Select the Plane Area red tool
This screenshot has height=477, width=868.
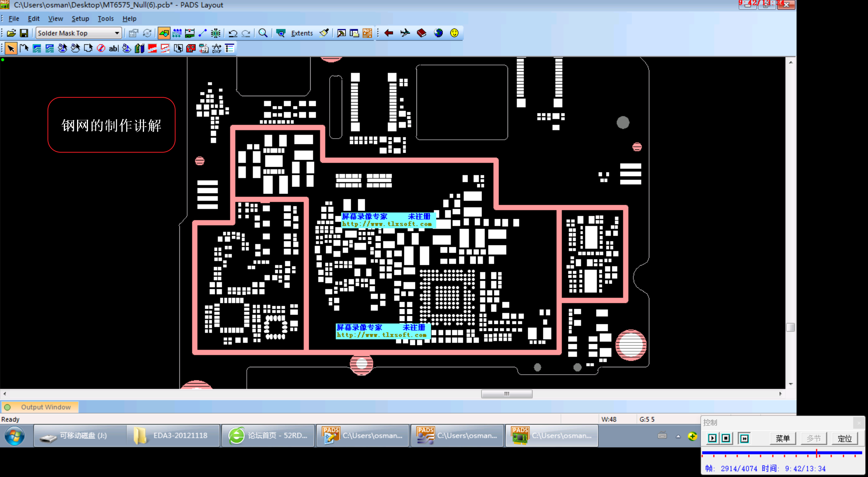click(152, 48)
